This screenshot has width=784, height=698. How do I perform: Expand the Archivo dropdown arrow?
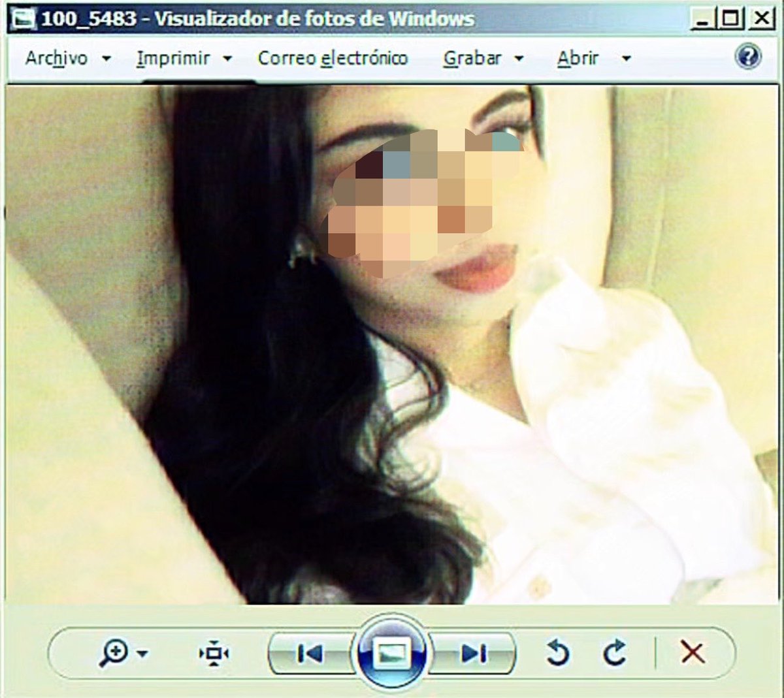[x=106, y=59]
